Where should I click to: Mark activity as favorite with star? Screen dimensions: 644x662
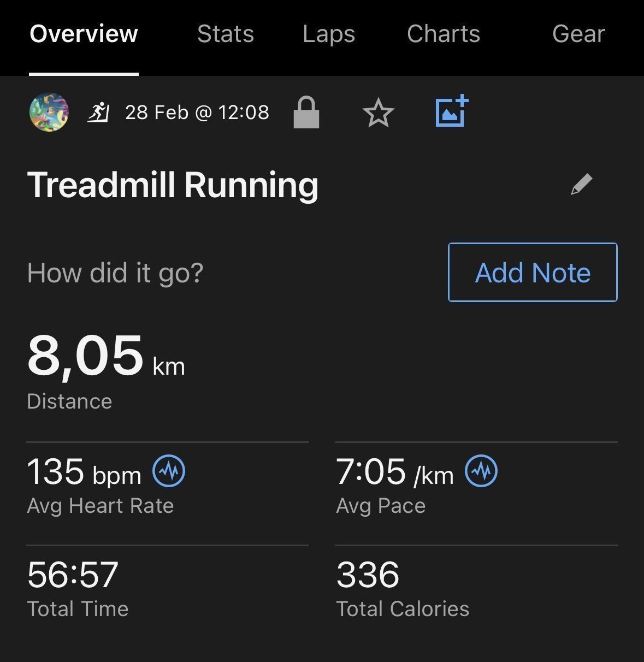[378, 113]
